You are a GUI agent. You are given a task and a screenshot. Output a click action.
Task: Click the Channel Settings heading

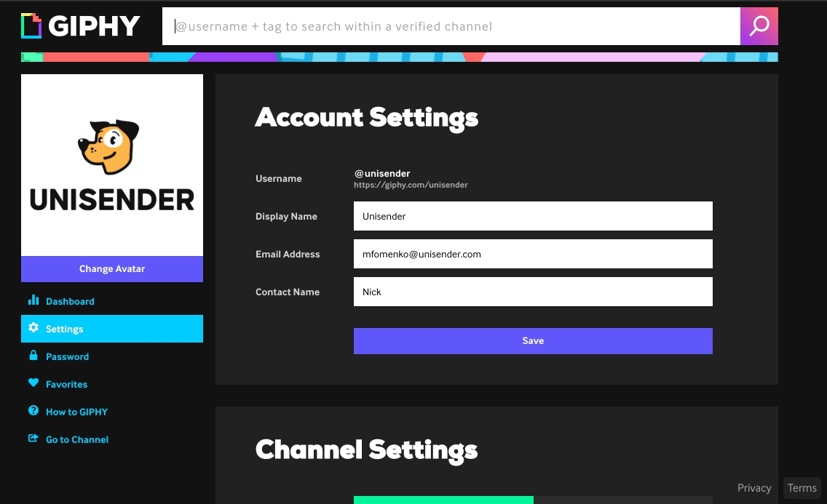(x=367, y=450)
